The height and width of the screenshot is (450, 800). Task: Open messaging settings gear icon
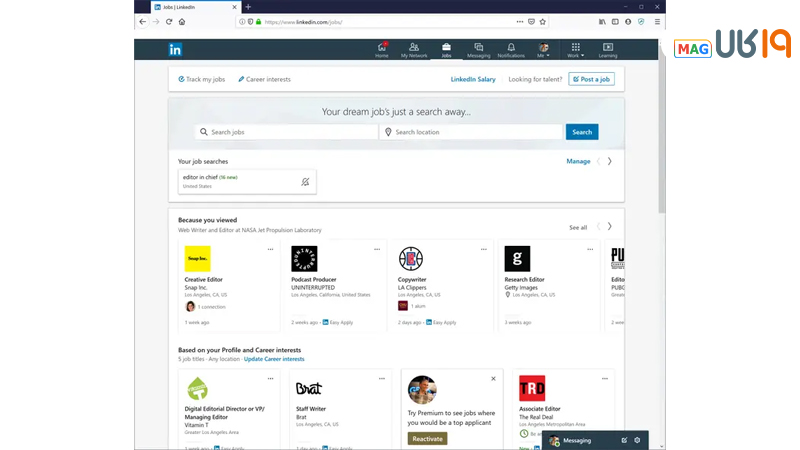click(x=637, y=440)
